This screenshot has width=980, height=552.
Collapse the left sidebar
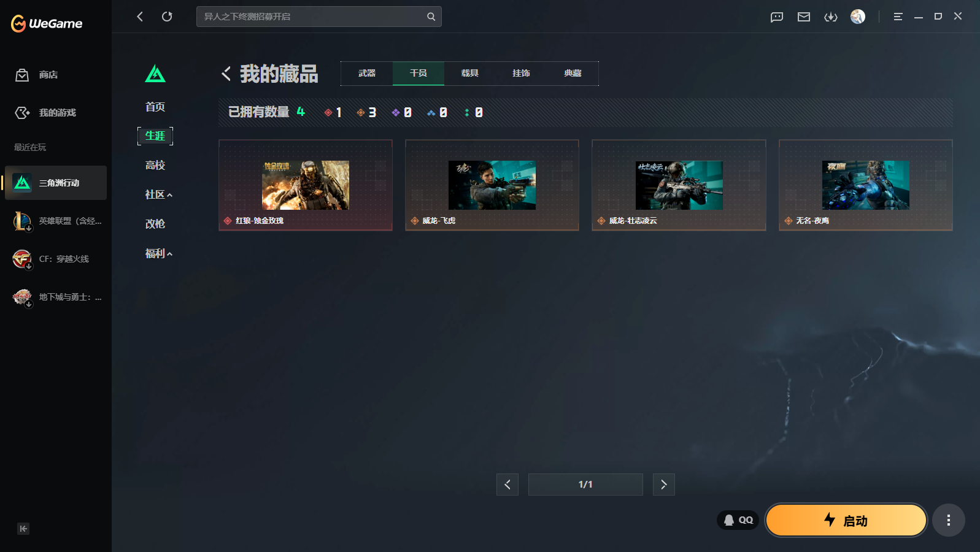tap(23, 529)
